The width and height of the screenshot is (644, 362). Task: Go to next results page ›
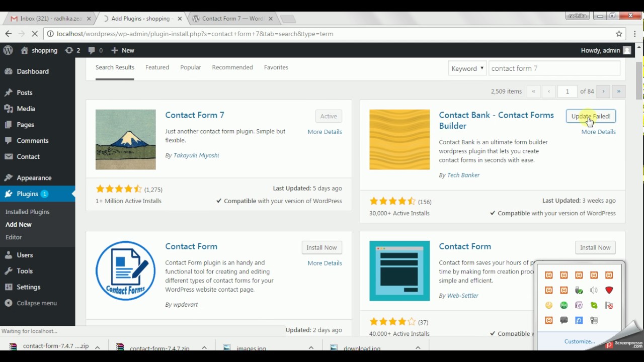point(603,92)
